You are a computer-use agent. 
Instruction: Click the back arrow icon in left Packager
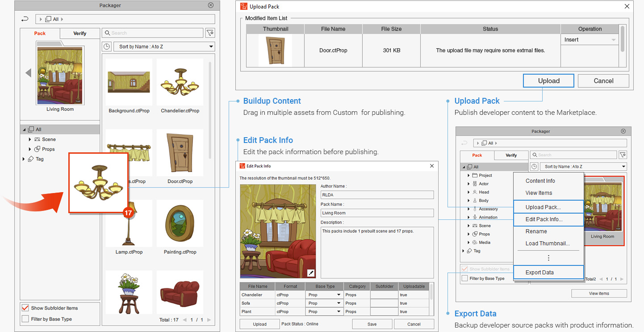(x=25, y=19)
